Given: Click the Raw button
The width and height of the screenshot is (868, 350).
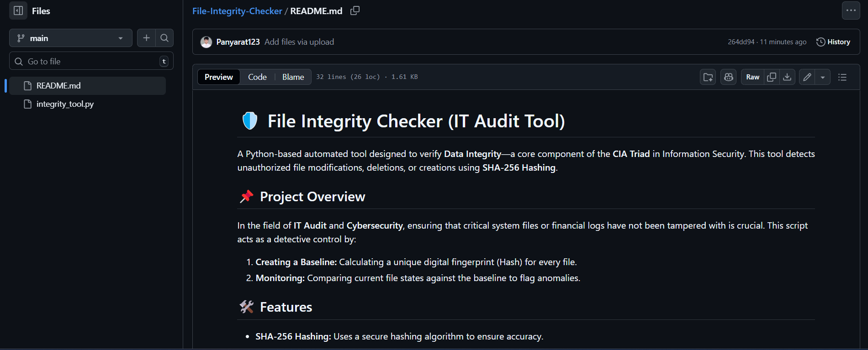Looking at the screenshot, I should point(752,77).
